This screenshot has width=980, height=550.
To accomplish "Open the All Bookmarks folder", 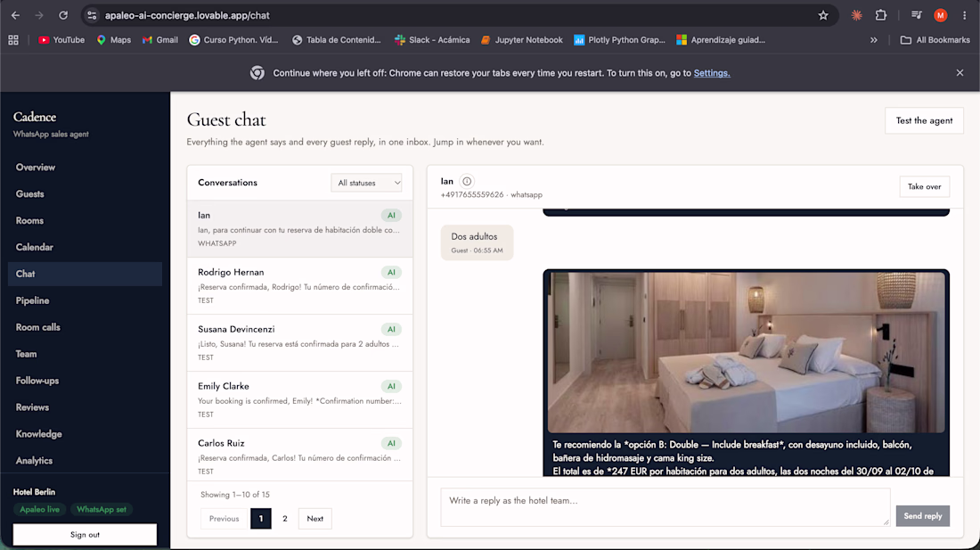I will [935, 40].
